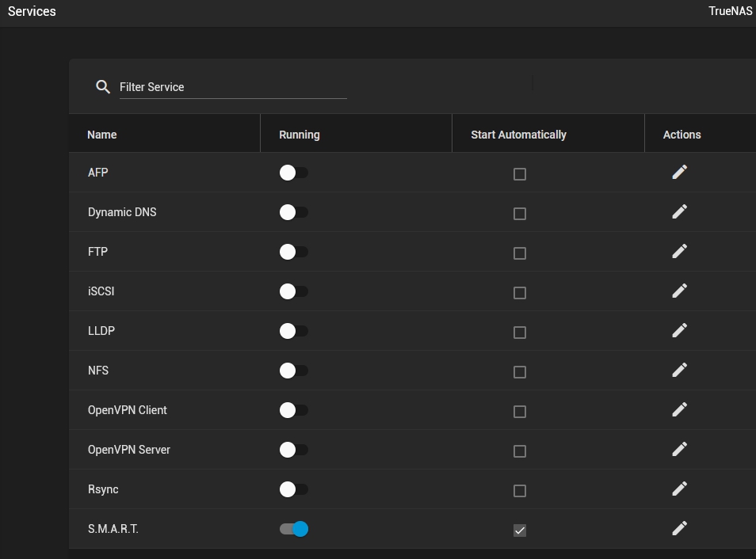Screen dimensions: 756x559
Task: Disable the S.M.A.R.T. running switch
Action: pyautogui.click(x=294, y=529)
